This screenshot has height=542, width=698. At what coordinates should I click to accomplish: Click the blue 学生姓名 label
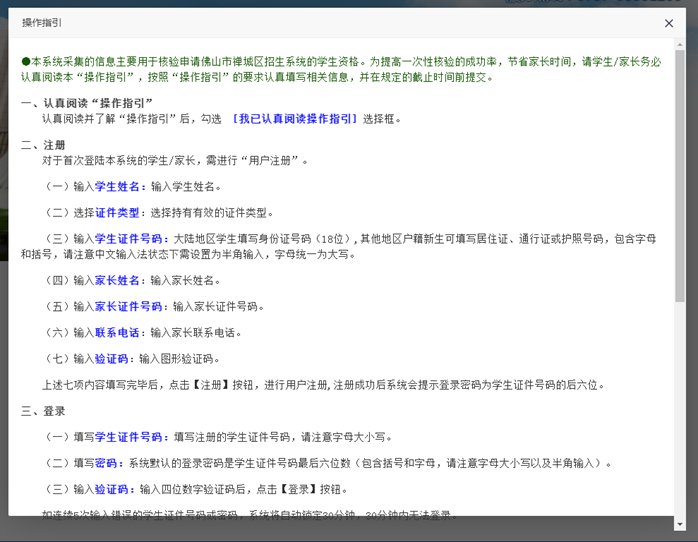(120, 187)
